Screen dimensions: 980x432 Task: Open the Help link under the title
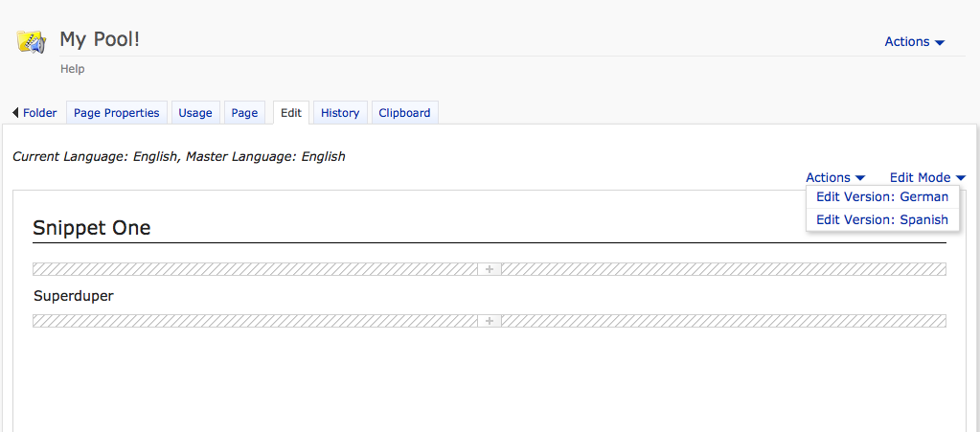73,69
